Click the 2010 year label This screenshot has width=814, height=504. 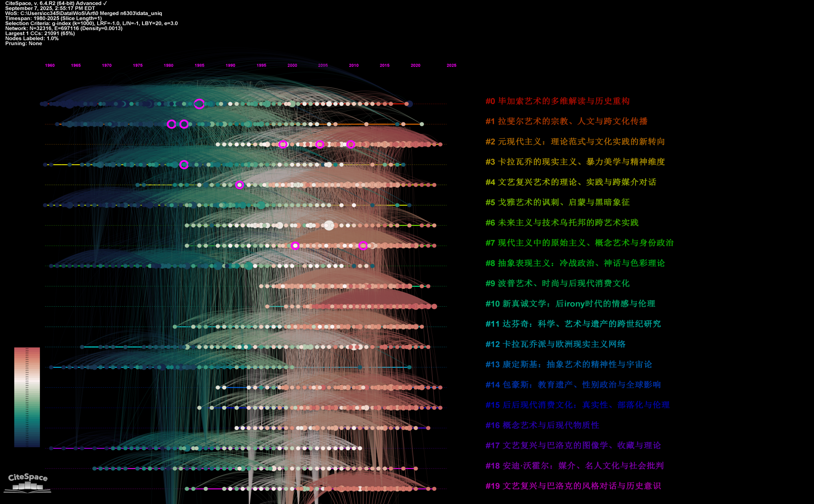click(354, 65)
